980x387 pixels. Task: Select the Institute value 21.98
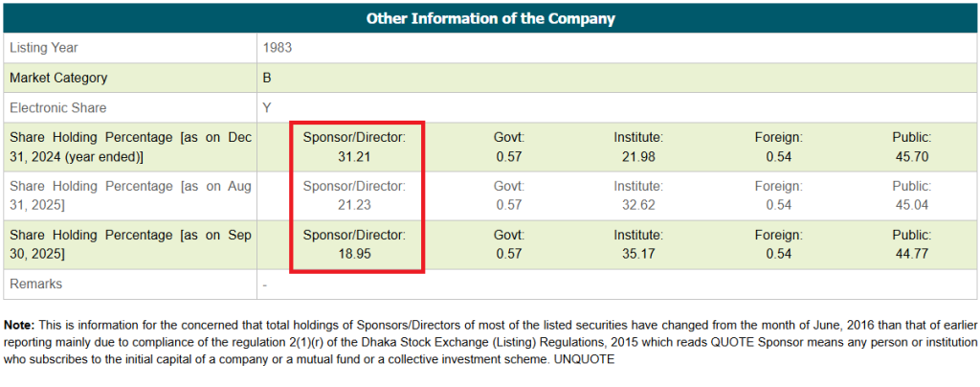point(638,156)
